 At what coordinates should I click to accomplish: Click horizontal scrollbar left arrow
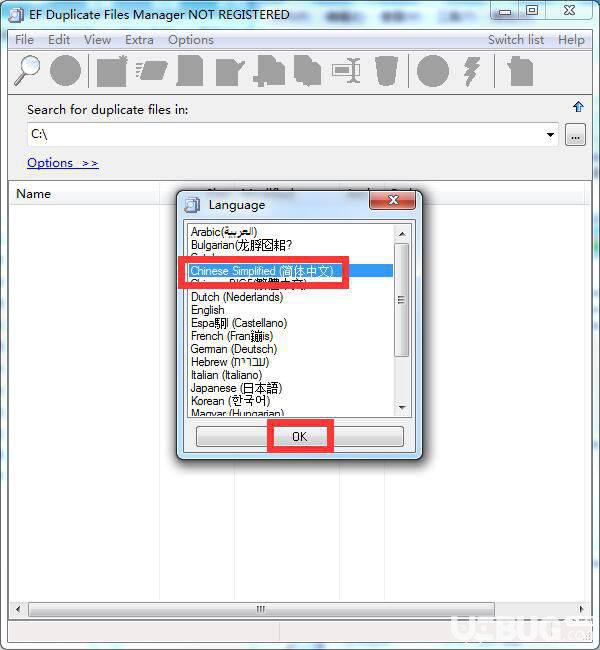click(18, 609)
